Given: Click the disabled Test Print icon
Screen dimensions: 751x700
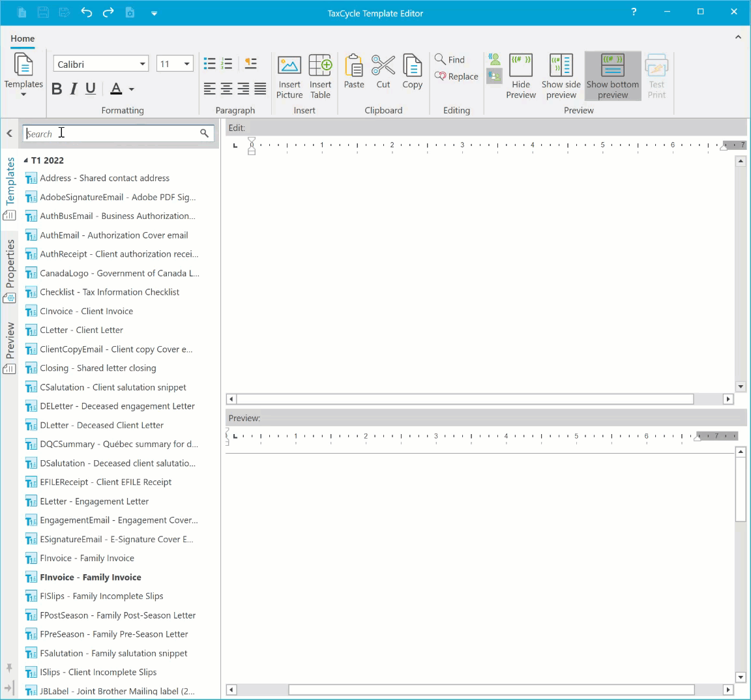Looking at the screenshot, I should tap(656, 77).
